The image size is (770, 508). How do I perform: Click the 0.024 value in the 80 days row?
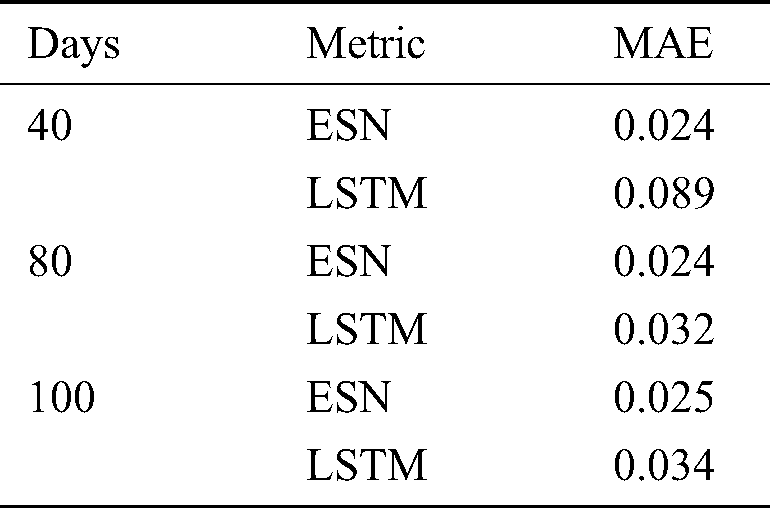click(x=663, y=262)
